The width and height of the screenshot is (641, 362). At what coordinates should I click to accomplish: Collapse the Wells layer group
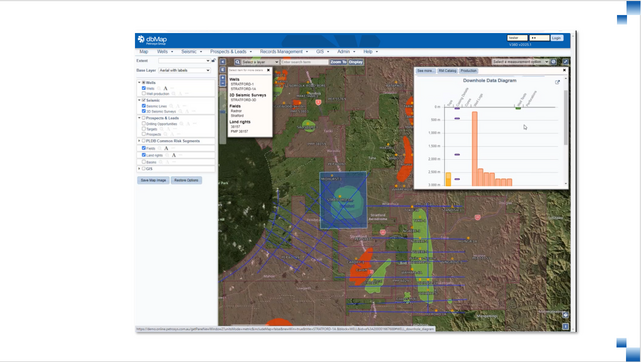[139, 83]
